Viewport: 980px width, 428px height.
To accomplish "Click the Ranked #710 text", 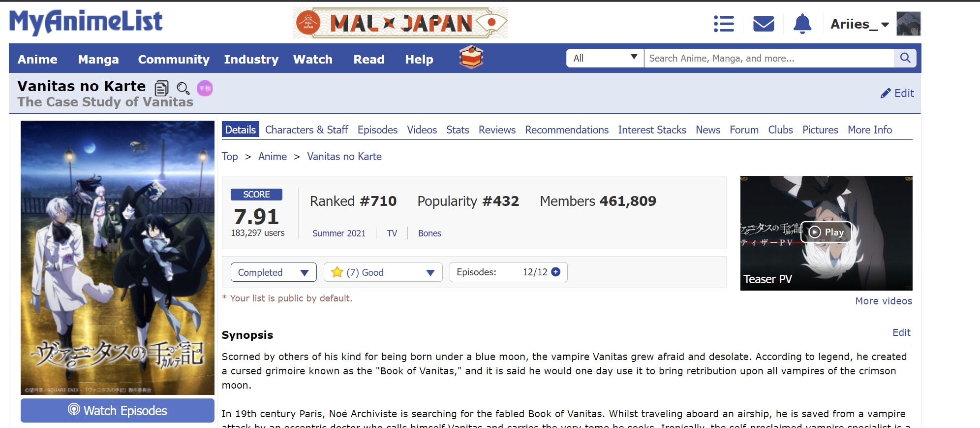I will pyautogui.click(x=353, y=201).
